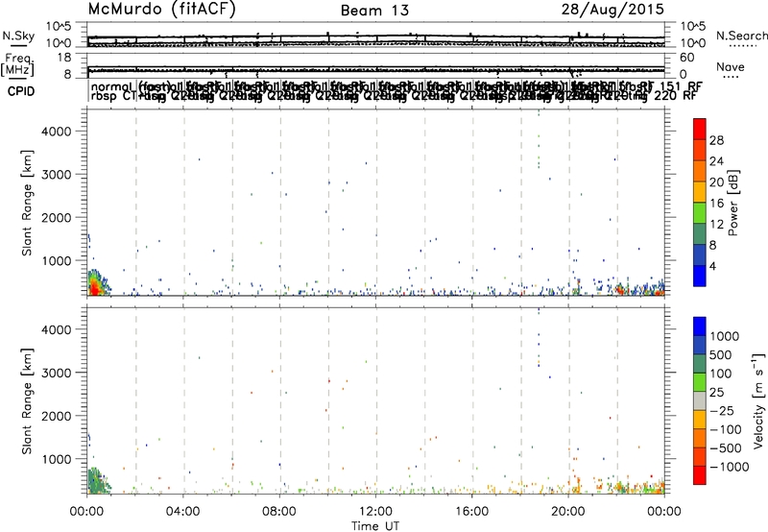
Task: Click the '60' tick on the Nave axis
Action: [686, 58]
